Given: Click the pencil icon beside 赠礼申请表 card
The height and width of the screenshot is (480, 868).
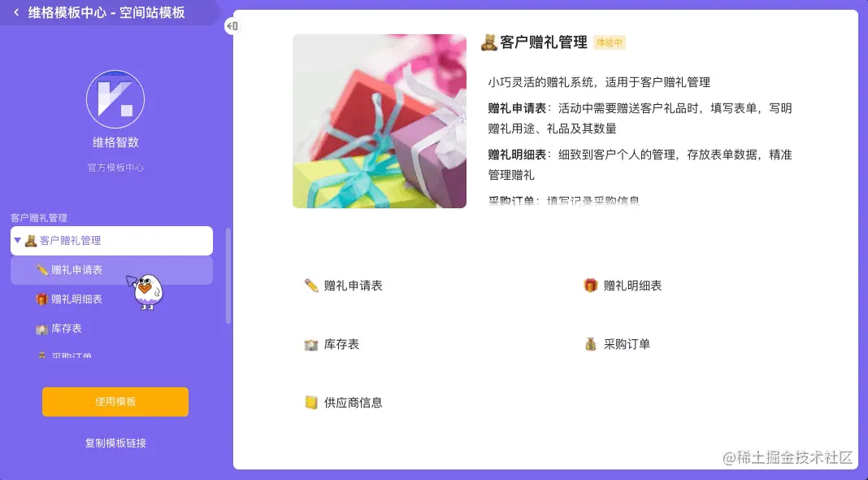Looking at the screenshot, I should pos(311,286).
